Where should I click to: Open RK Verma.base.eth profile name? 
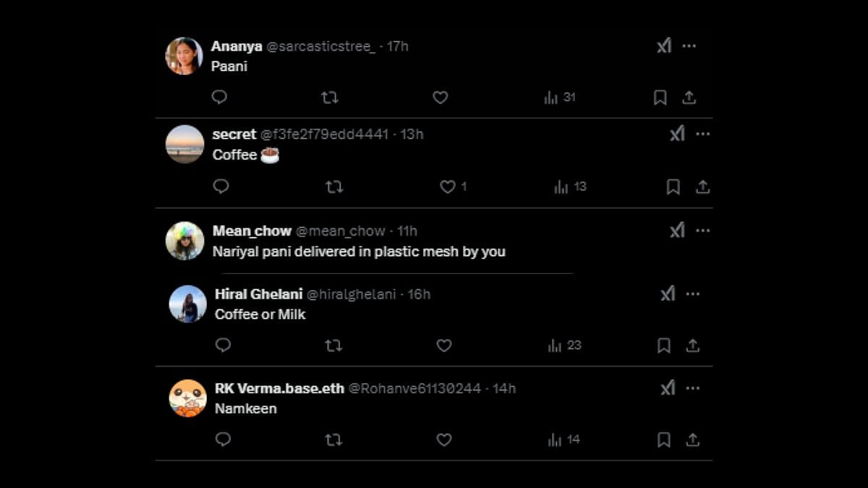coord(279,388)
